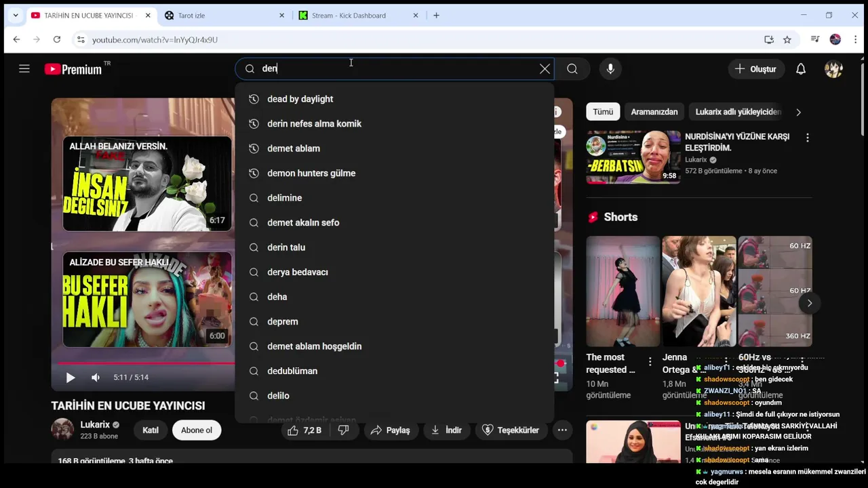Open the notifications bell
Image resolution: width=868 pixels, height=488 pixels.
[x=801, y=68]
